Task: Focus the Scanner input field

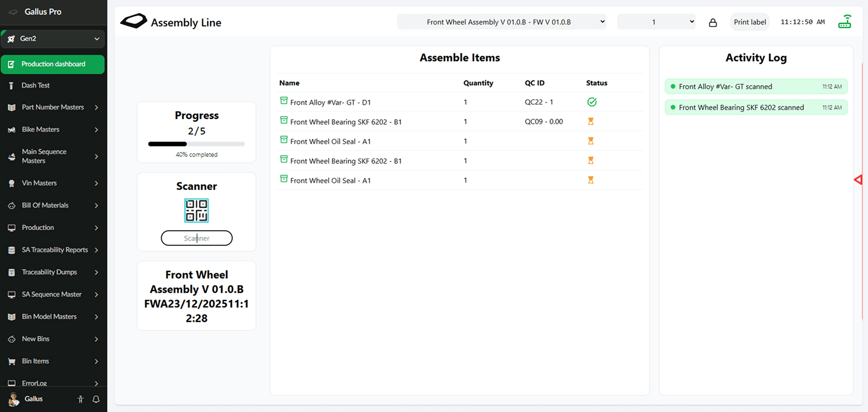Action: (x=196, y=238)
